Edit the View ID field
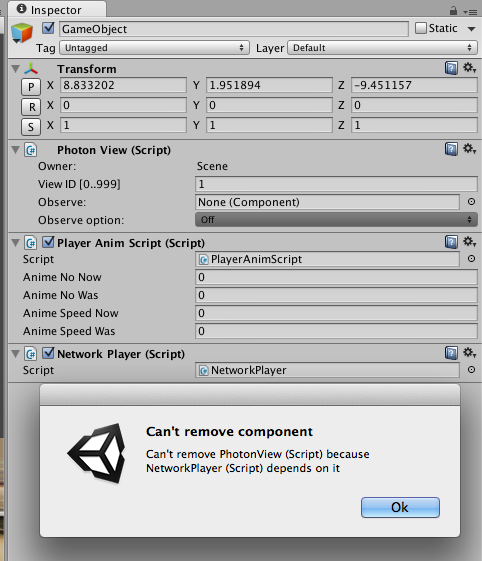The width and height of the screenshot is (482, 561). pyautogui.click(x=336, y=184)
